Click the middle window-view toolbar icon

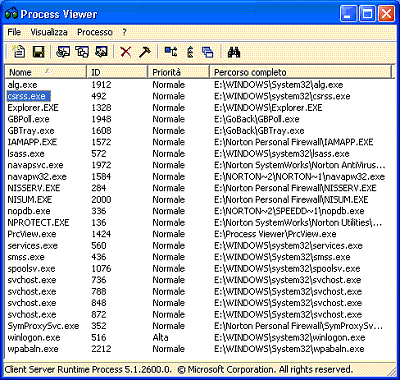[x=82, y=52]
